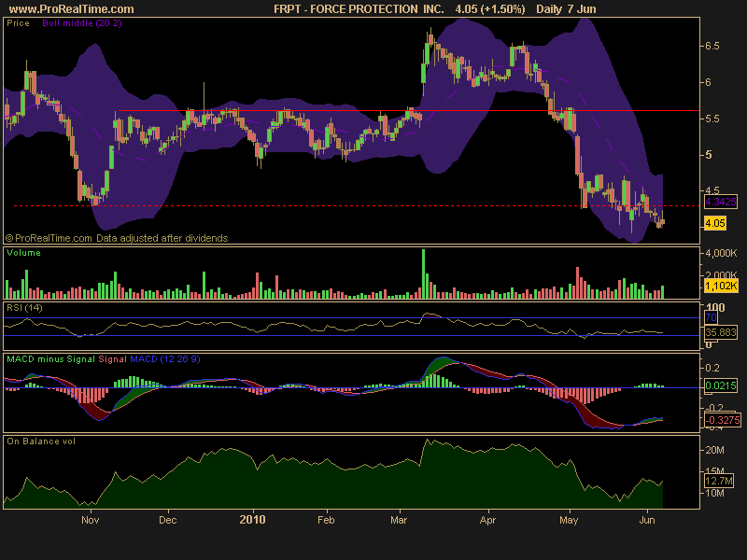Click the 12.7M on balance volume tag

pos(718,481)
